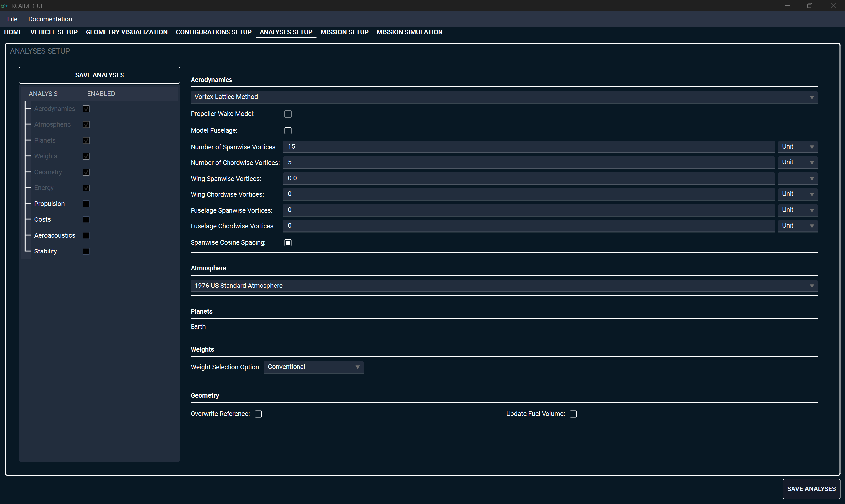This screenshot has height=504, width=845.
Task: Select Aeroacoustics in the analysis tree
Action: point(55,235)
